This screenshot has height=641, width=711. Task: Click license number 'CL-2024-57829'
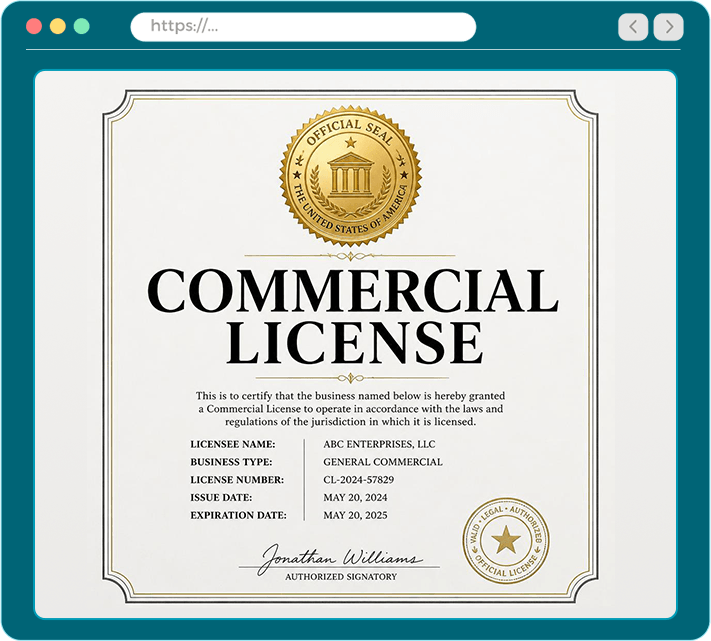click(359, 480)
